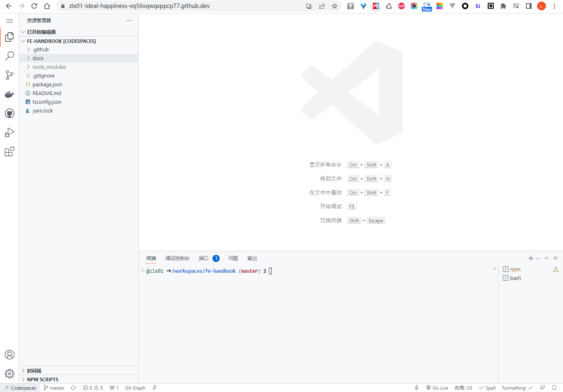Click the ABP extension icon
The height and width of the screenshot is (392, 563).
(x=401, y=6)
